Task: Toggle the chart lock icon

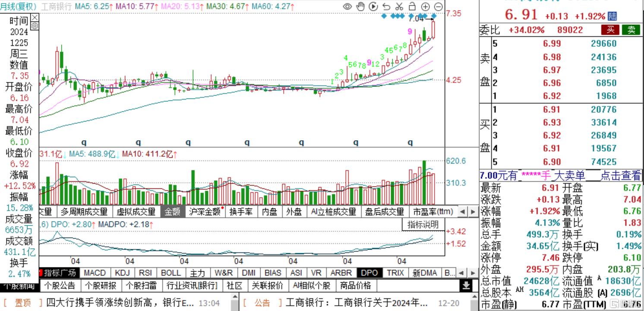Action: (412, 6)
